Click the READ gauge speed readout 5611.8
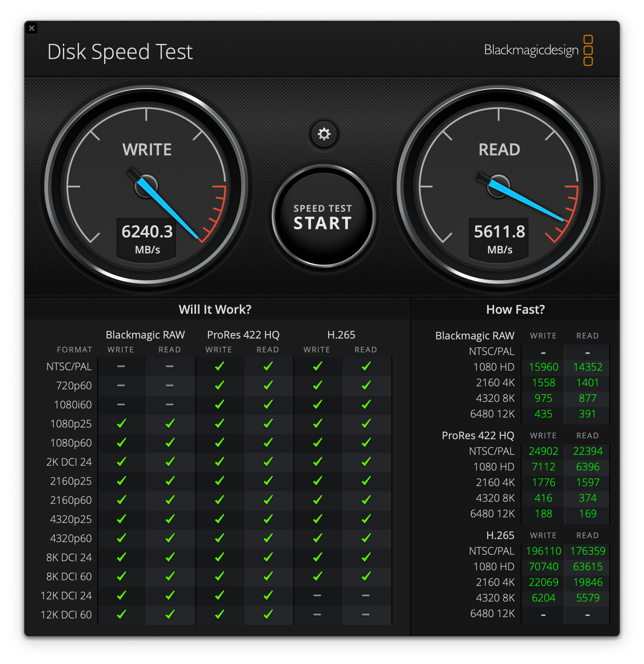The width and height of the screenshot is (644, 664). coord(499,232)
